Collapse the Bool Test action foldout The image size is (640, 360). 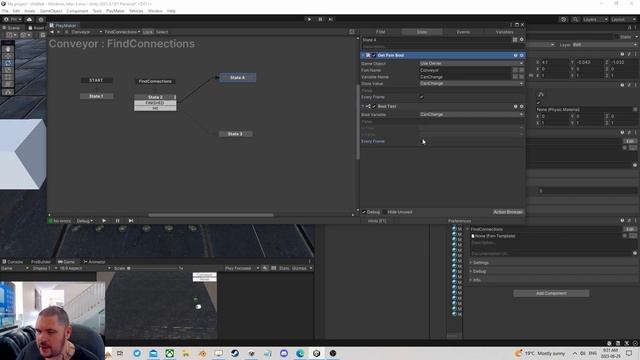tap(363, 106)
